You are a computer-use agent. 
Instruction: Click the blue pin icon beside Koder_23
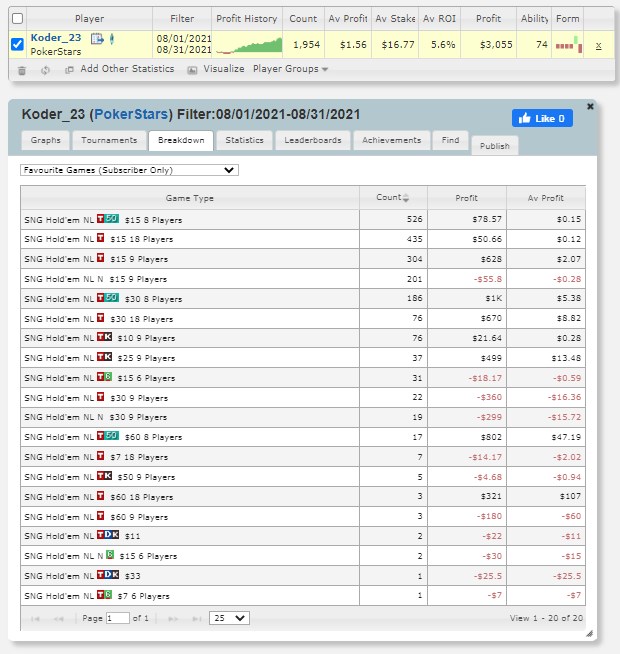coord(111,39)
